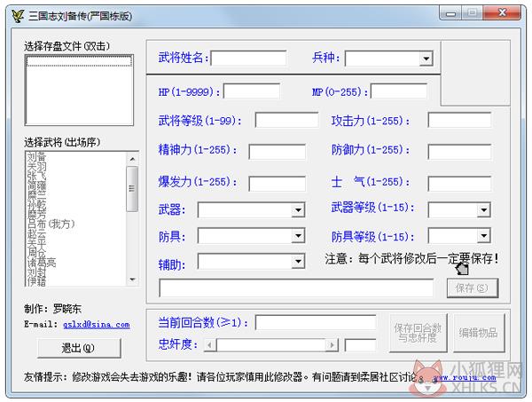The width and height of the screenshot is (532, 402).
Task: Select 伊籍 in the general list
Action: [x=36, y=281]
